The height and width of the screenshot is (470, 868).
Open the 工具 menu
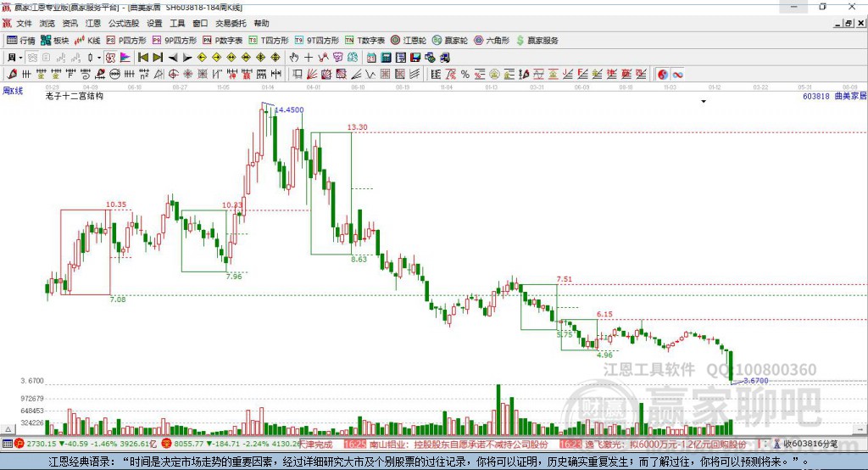[177, 23]
